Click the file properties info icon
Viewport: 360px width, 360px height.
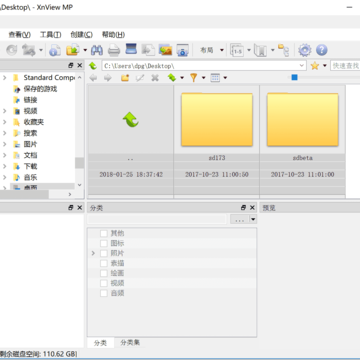[x=55, y=50]
